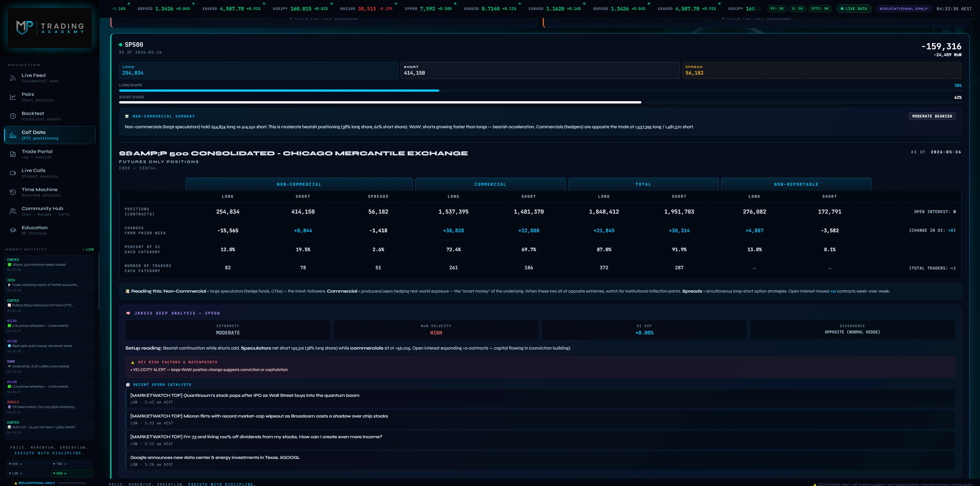This screenshot has width=980, height=486.
Task: Click the cap icon in the SAGE entry
Action: 9,367
